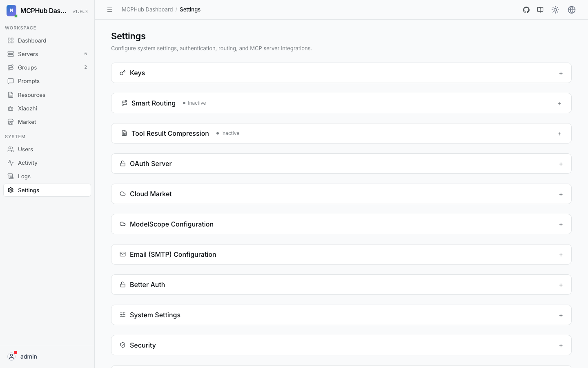Click the envelope icon for Email SMTP

[122, 254]
